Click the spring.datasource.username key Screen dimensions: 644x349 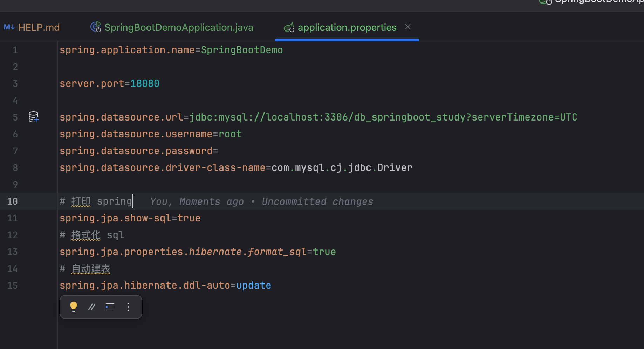click(x=136, y=134)
